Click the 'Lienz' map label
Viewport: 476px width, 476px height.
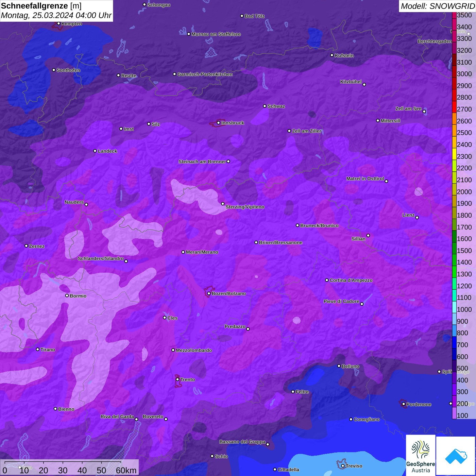coord(408,215)
